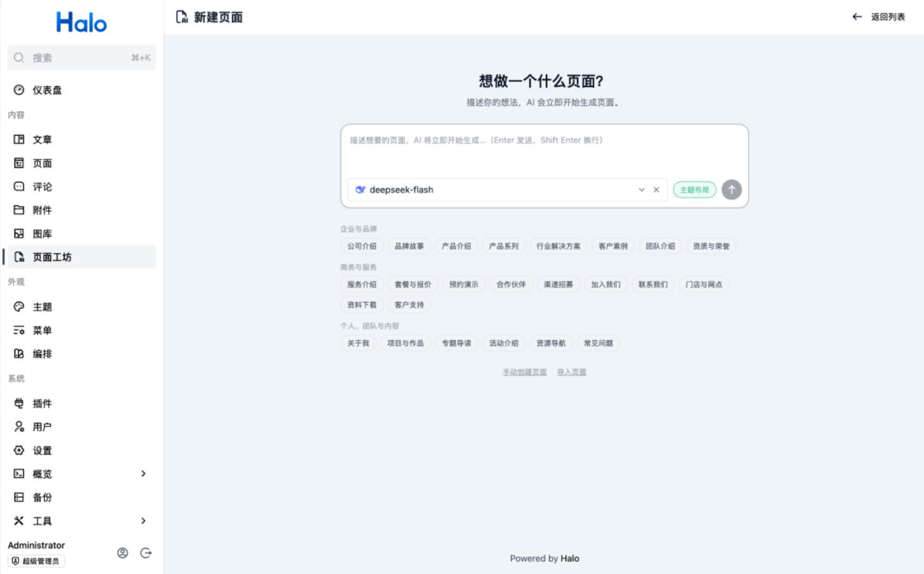Click the 工具 tools icon

(x=19, y=521)
